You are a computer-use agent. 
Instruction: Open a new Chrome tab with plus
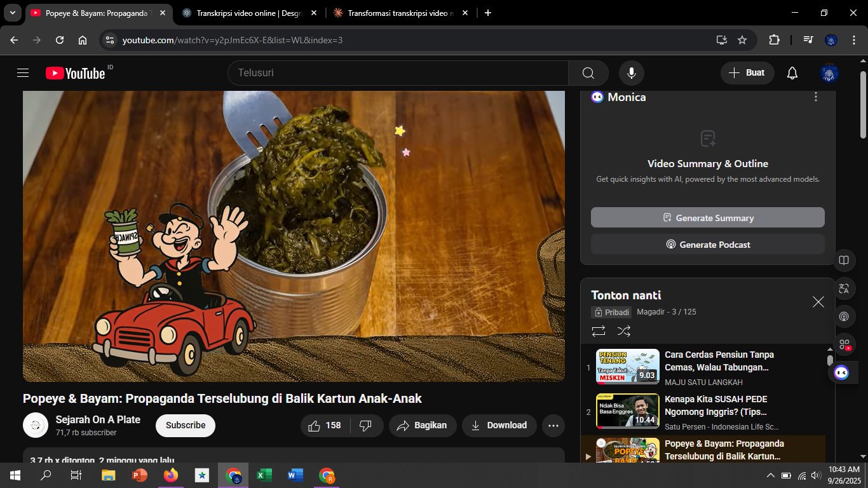pos(488,13)
